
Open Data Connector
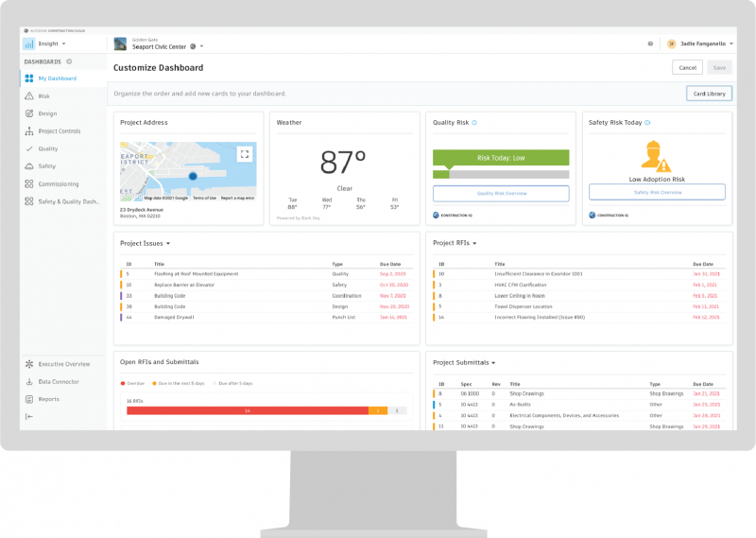pyautogui.click(x=63, y=382)
